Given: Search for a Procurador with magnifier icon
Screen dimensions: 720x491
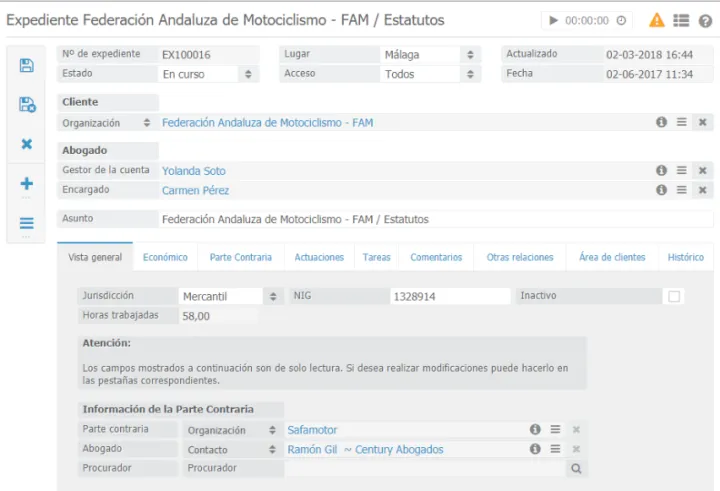Looking at the screenshot, I should 576,468.
